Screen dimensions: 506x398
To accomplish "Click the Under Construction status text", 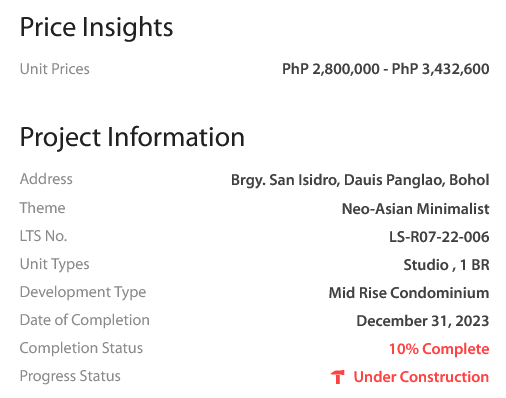I will pyautogui.click(x=421, y=377).
